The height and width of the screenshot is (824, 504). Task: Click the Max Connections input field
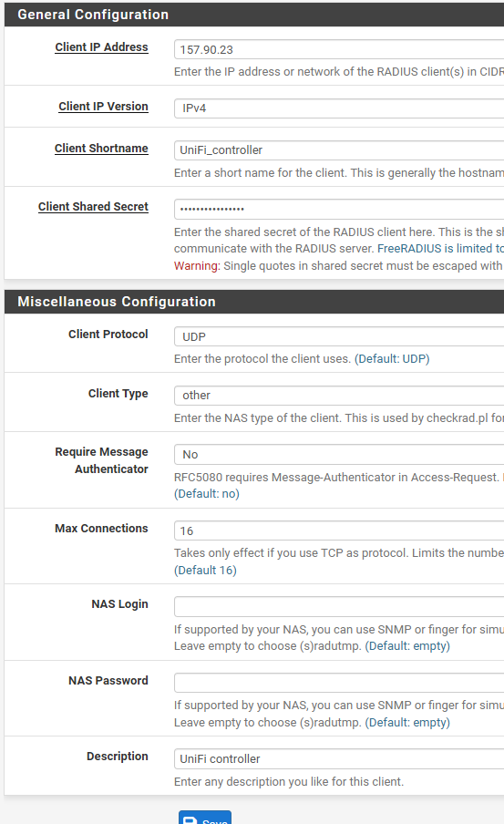339,530
